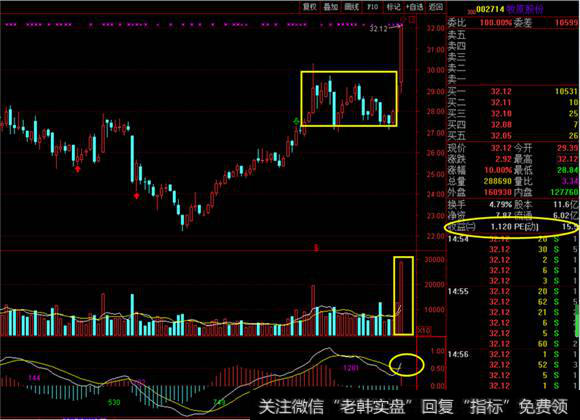Select the 买五 32.05 bid row

point(512,135)
